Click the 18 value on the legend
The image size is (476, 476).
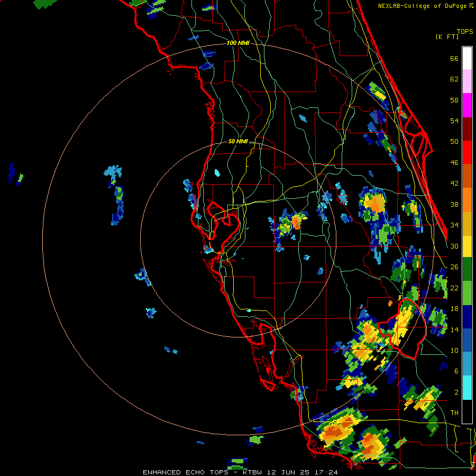[x=454, y=309]
